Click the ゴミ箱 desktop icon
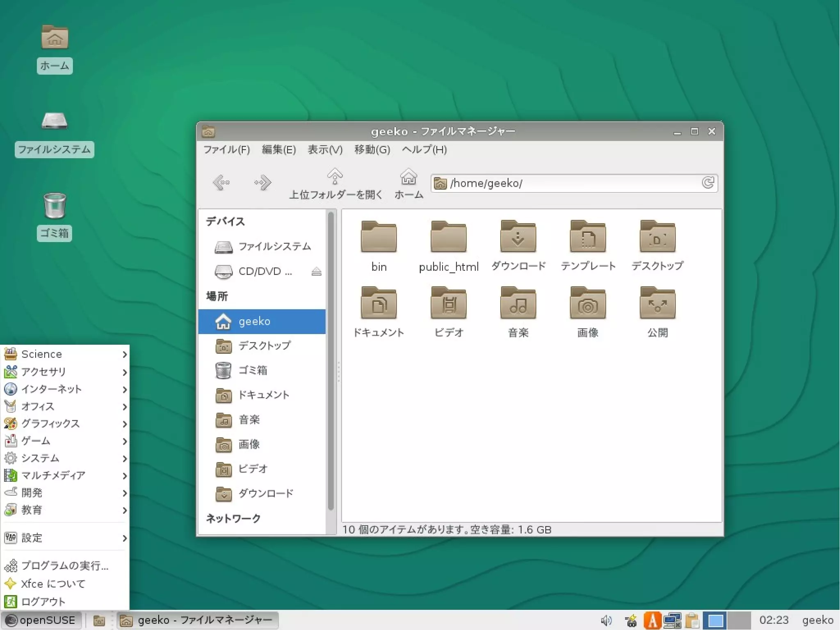840x630 pixels. [55, 217]
